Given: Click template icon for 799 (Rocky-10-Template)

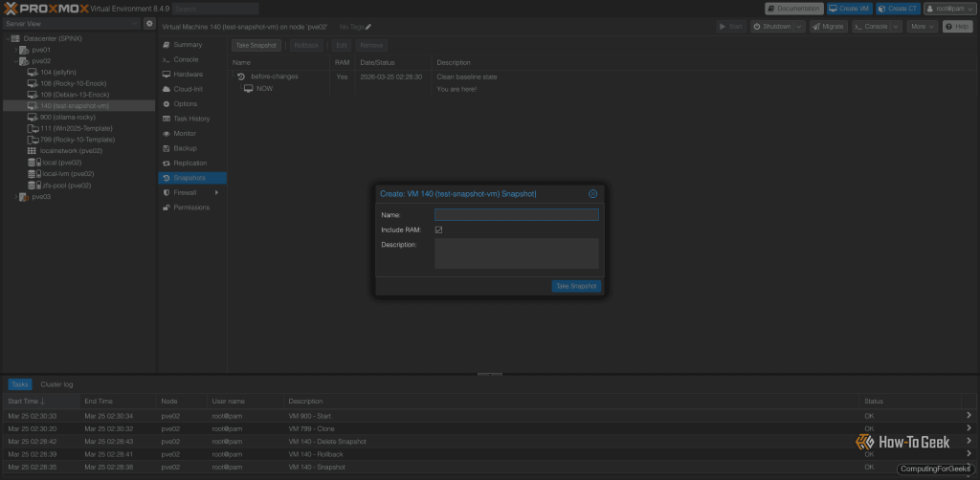Looking at the screenshot, I should click(33, 140).
